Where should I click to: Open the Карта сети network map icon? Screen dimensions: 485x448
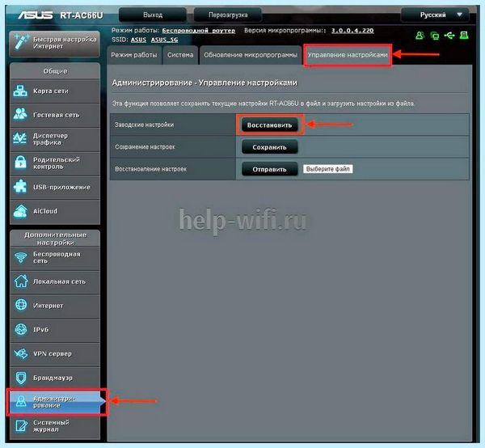[x=20, y=91]
